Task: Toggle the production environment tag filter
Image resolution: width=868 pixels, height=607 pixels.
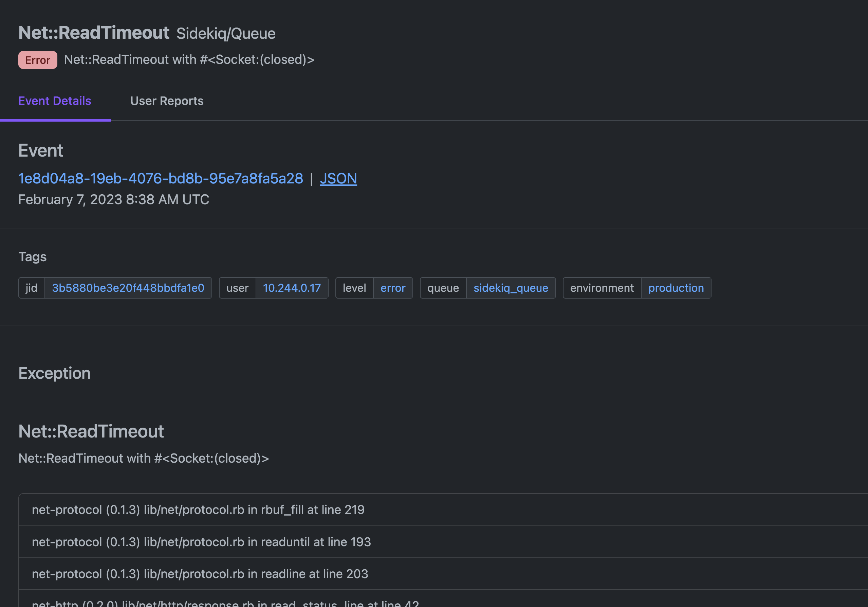Action: [676, 288]
